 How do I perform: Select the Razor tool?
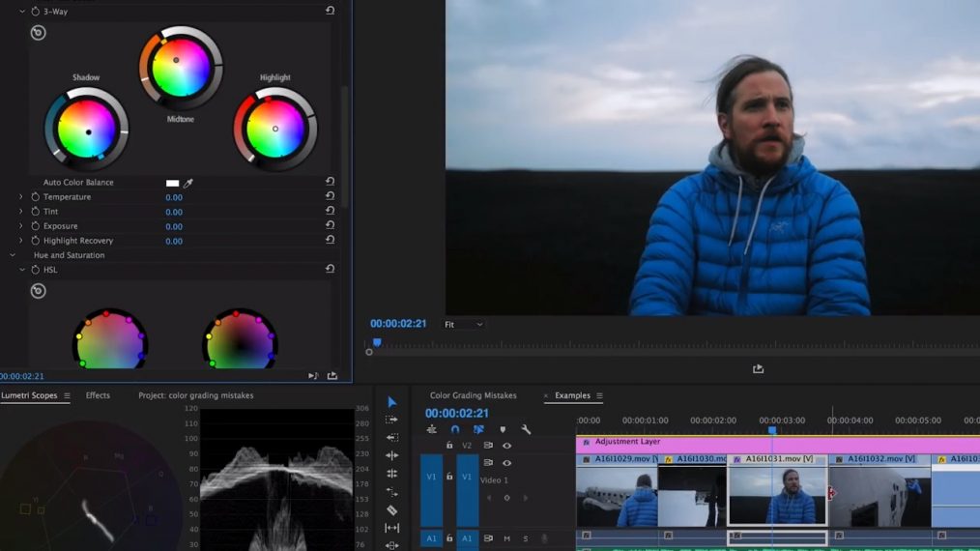391,510
